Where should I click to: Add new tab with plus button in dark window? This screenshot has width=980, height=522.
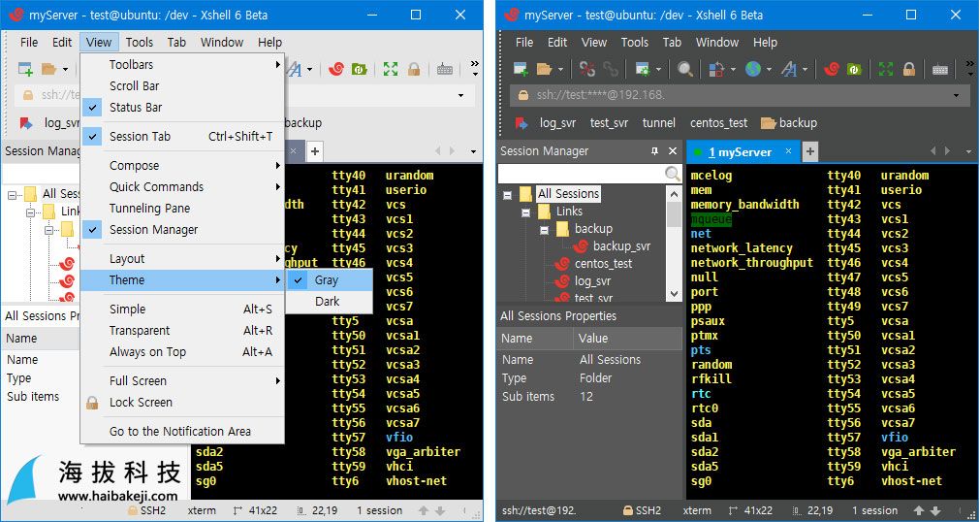coord(810,152)
